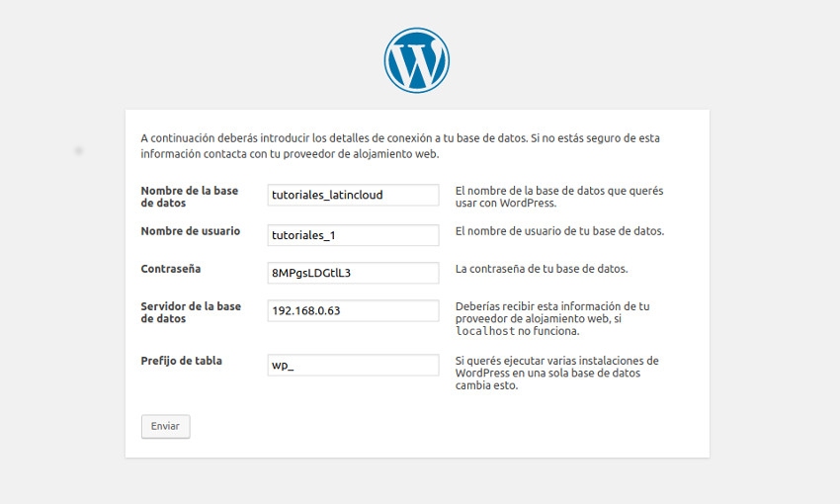Click description 'Si querés ejecutar varias instalaciones'
Viewport: 840px width, 504px height.
point(557,373)
